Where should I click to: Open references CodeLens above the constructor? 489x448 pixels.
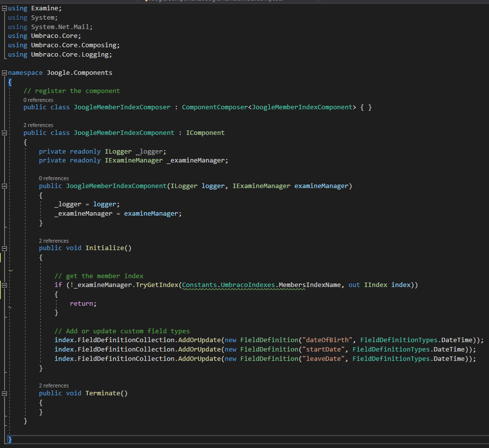54,178
